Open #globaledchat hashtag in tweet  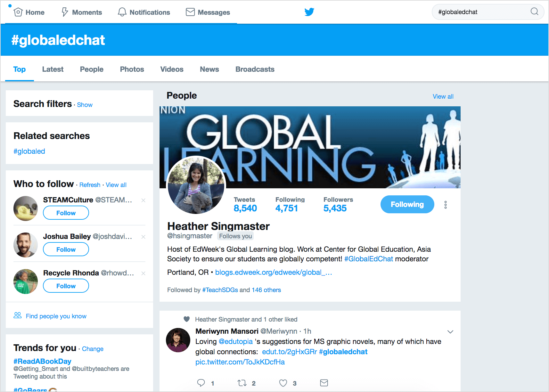(343, 352)
